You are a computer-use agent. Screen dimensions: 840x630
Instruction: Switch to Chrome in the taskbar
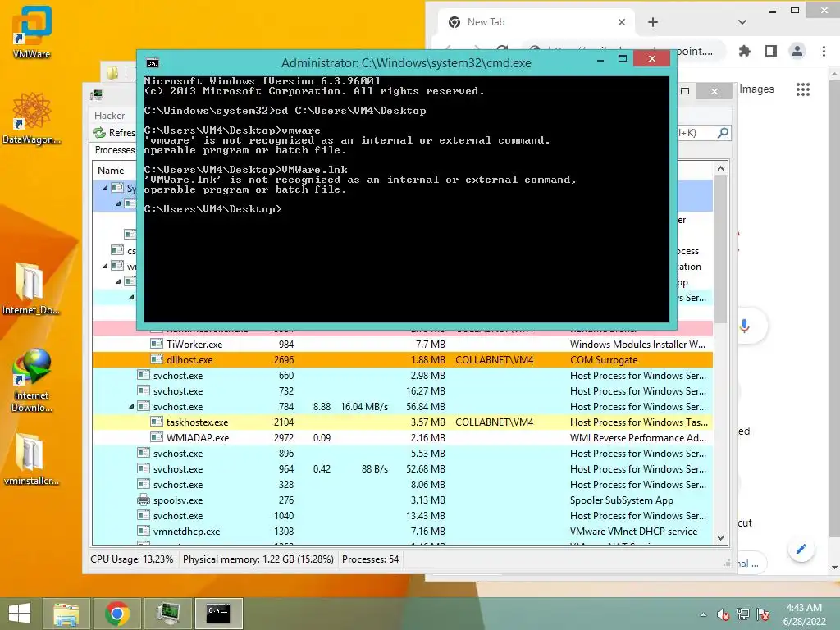coord(116,614)
